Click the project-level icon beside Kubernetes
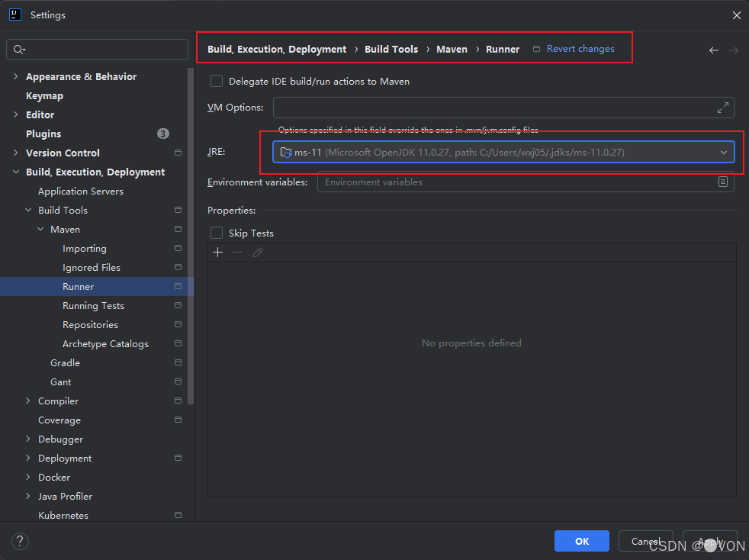 coord(178,515)
